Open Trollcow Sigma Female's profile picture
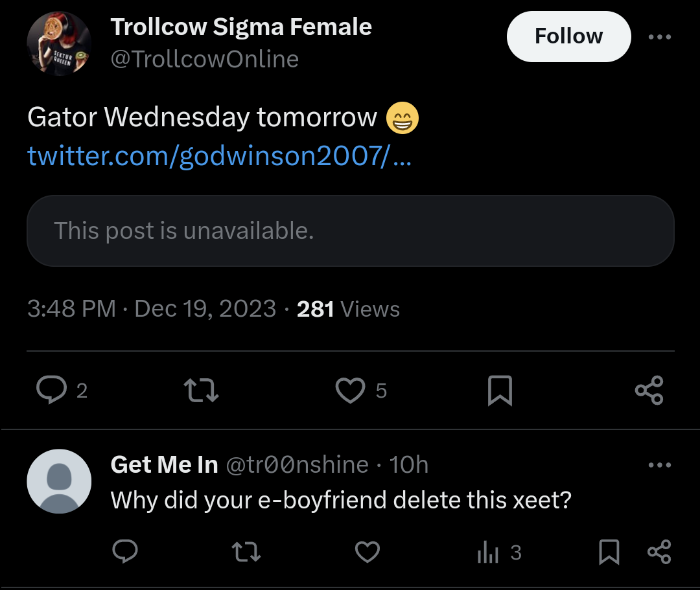 (x=59, y=43)
